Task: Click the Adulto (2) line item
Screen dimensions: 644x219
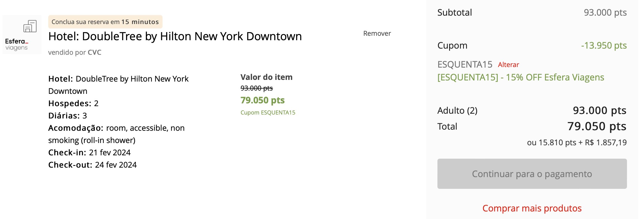Action: [532, 111]
